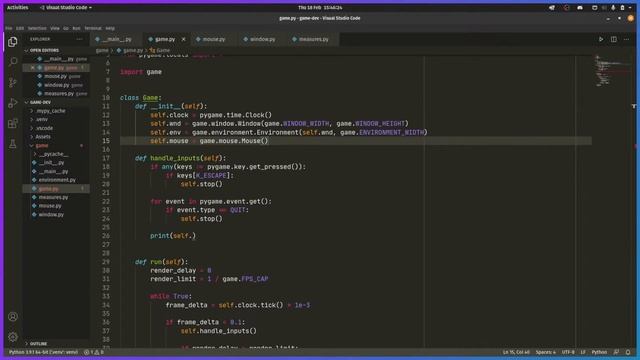Image resolution: width=640 pixels, height=360 pixels.
Task: Close game.py in Open Editors list
Action: (x=32, y=68)
